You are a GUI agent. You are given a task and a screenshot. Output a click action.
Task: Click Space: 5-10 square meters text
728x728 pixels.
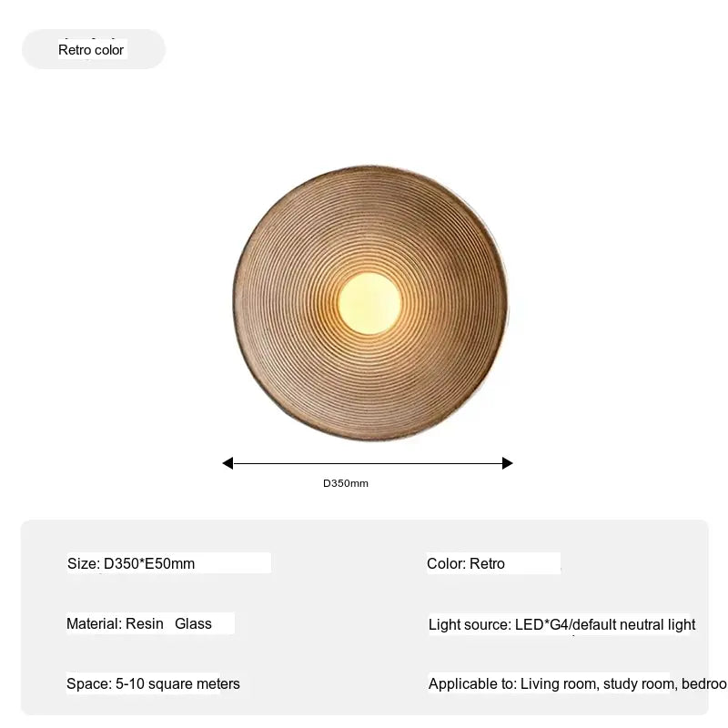pyautogui.click(x=153, y=683)
